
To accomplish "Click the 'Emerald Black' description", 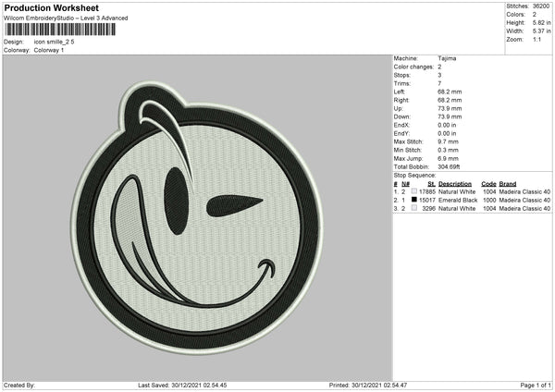I will point(458,201).
